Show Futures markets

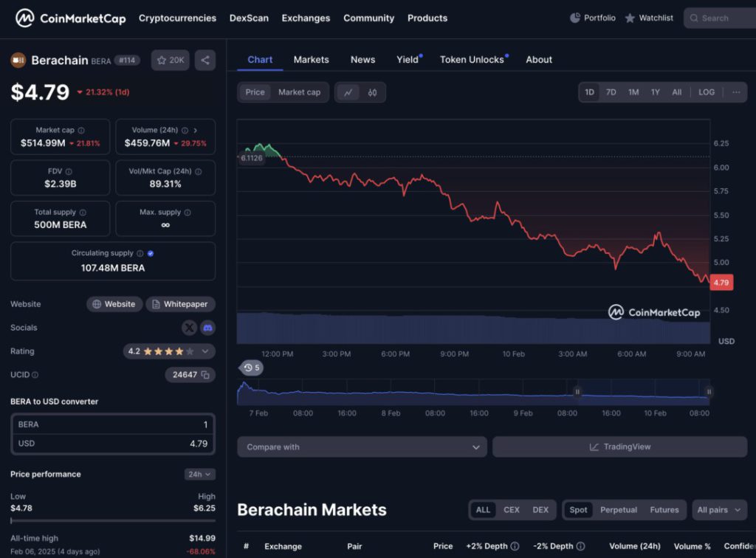(664, 510)
